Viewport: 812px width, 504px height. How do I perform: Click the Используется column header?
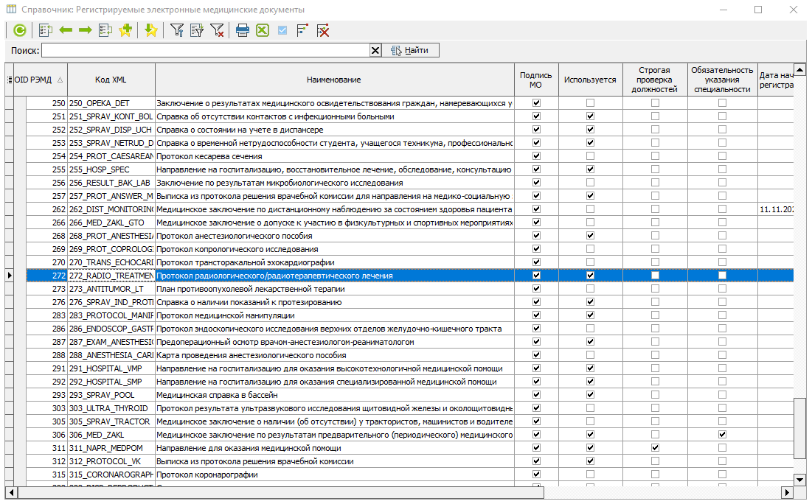click(590, 80)
